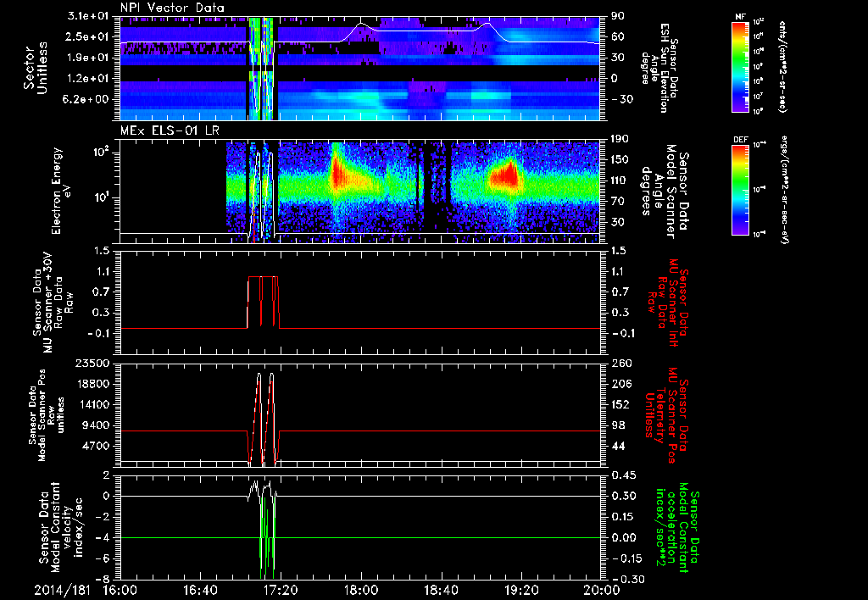Viewport: 868px width, 600px height.
Task: Click the NF color bar legend
Action: (x=741, y=66)
